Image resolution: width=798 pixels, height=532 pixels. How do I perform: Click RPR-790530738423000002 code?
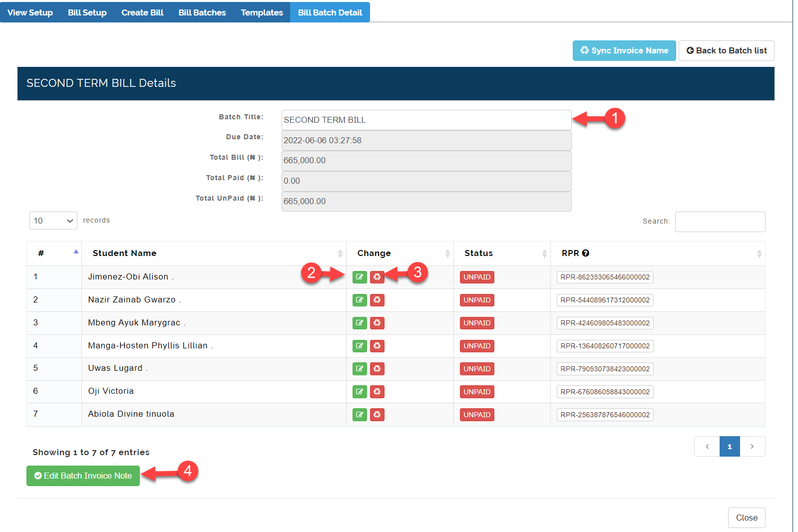[605, 369]
